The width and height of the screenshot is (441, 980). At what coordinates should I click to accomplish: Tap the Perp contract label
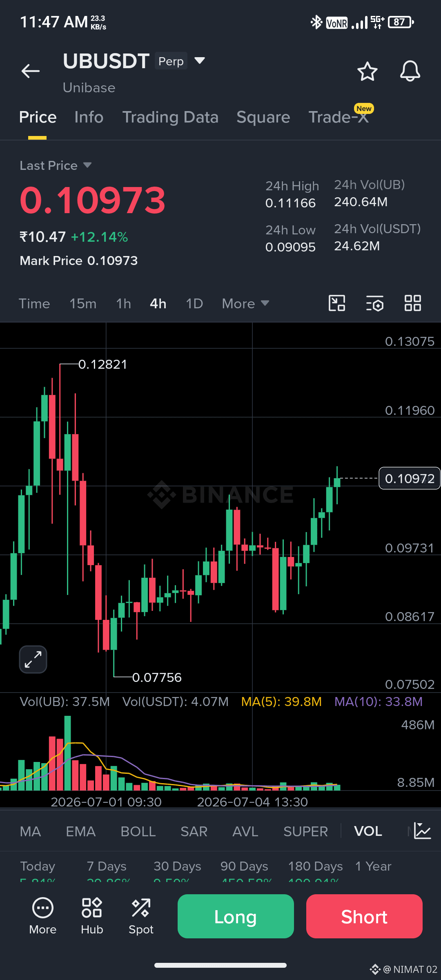(171, 61)
